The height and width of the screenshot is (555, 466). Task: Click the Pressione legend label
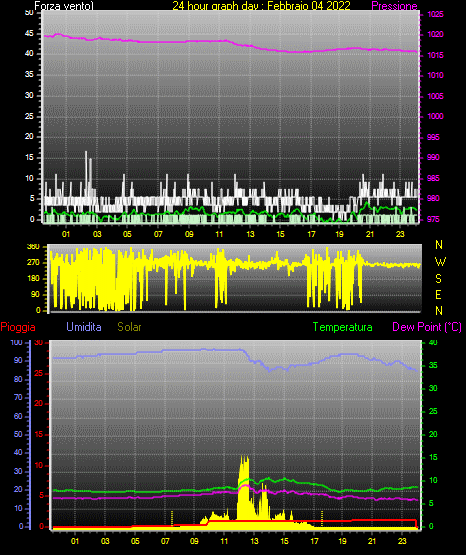pos(394,6)
